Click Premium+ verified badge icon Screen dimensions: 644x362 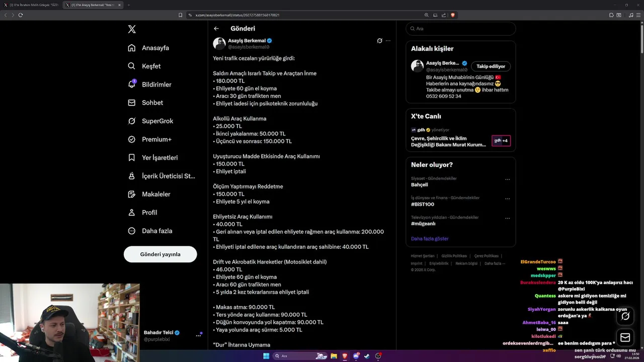tap(132, 139)
